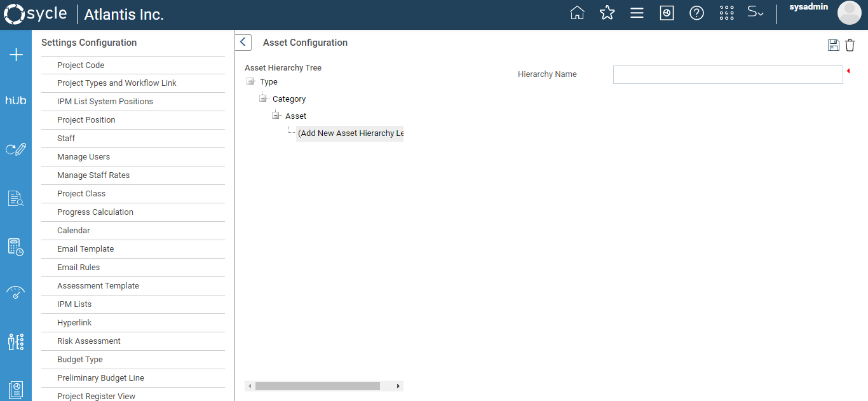Open the Help question mark icon
This screenshot has width=868, height=401.
[696, 13]
